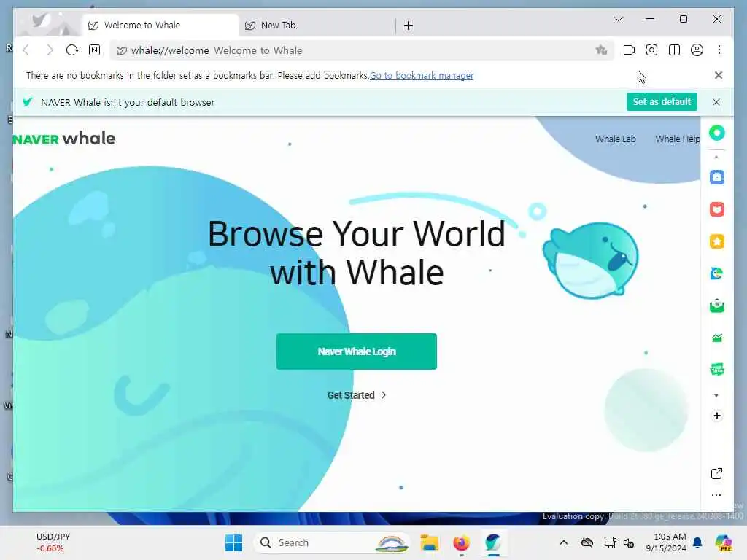This screenshot has height=560, width=747.
Task: Add this page to bookmarks via star icon
Action: point(601,50)
